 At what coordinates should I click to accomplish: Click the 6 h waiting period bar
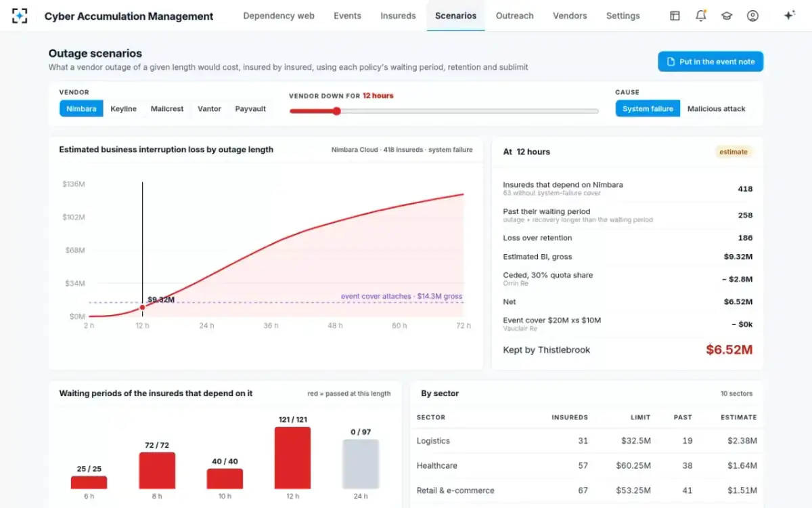pyautogui.click(x=89, y=482)
